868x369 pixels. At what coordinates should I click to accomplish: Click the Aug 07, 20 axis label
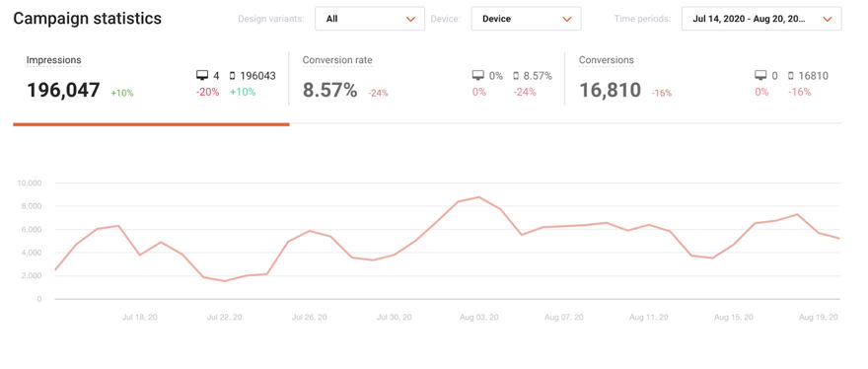tap(563, 318)
